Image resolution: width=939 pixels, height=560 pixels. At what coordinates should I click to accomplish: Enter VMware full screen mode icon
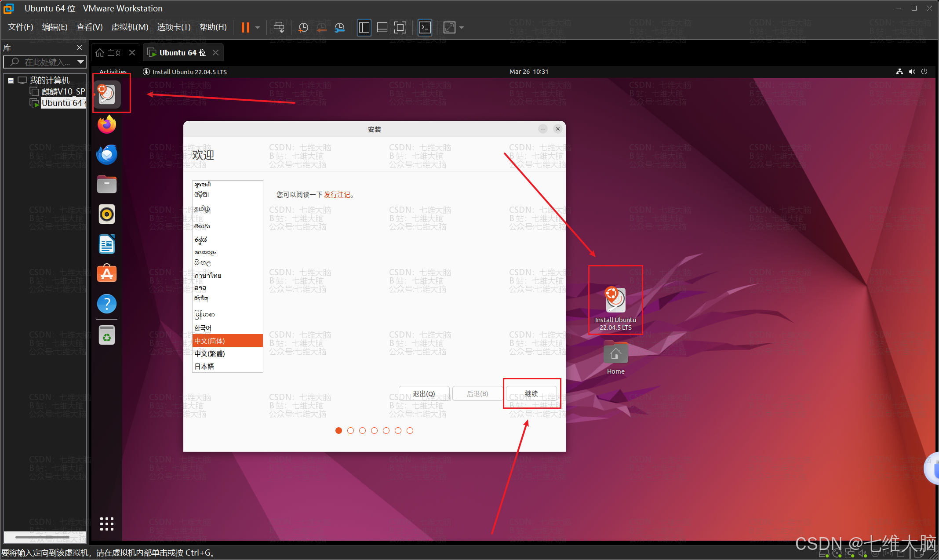400,28
